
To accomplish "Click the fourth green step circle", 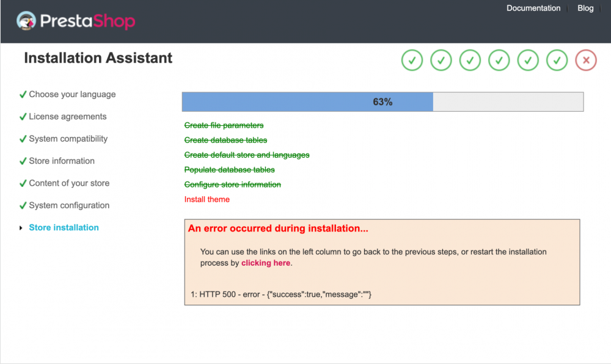I will pyautogui.click(x=499, y=60).
